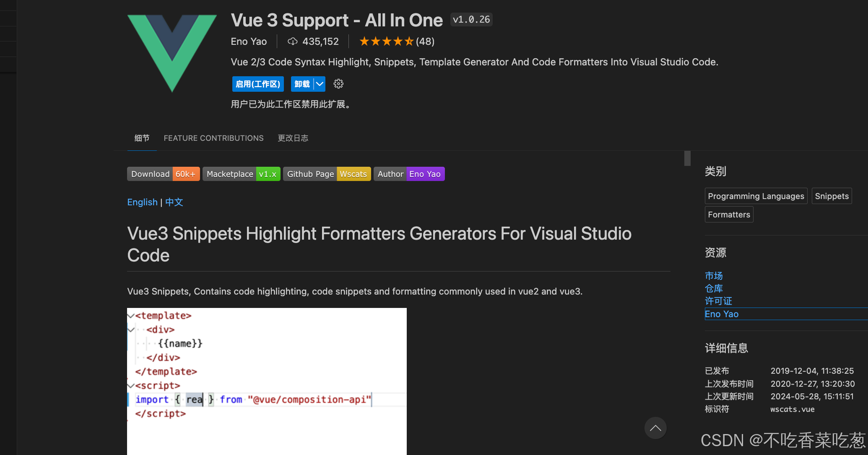The height and width of the screenshot is (455, 868).
Task: Click the Vue3 Snippets Highlight Formatters heading
Action: click(x=379, y=244)
